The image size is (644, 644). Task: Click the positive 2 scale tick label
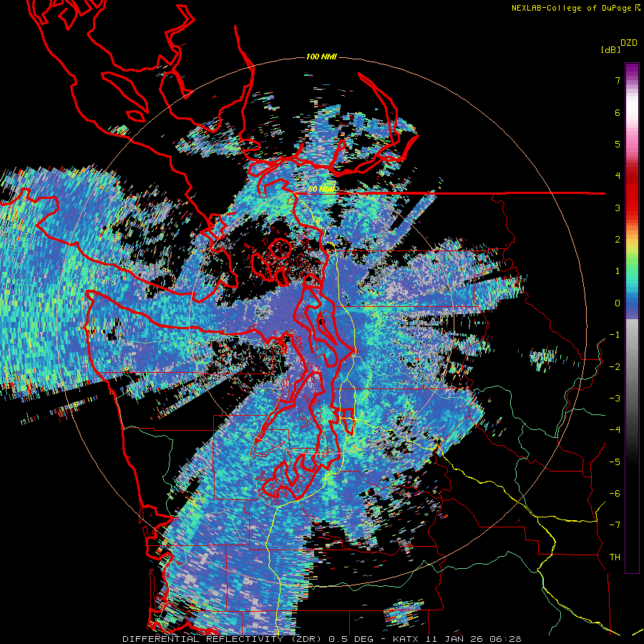pos(618,240)
